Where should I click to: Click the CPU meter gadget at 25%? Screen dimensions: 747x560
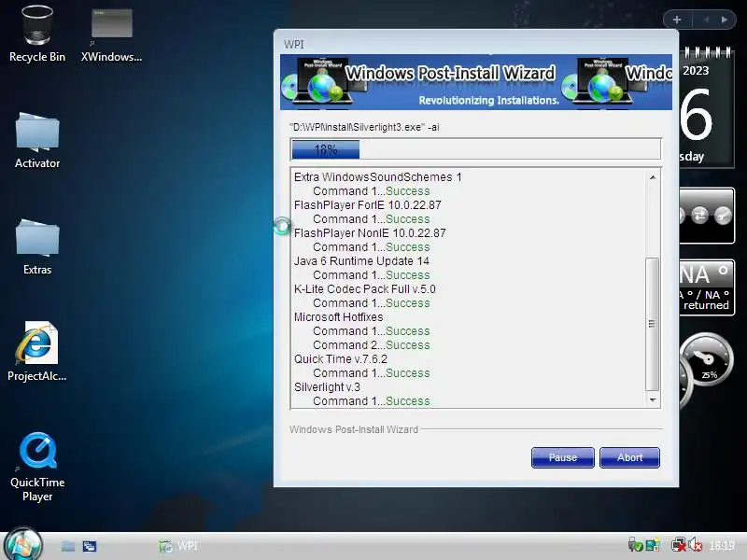707,360
